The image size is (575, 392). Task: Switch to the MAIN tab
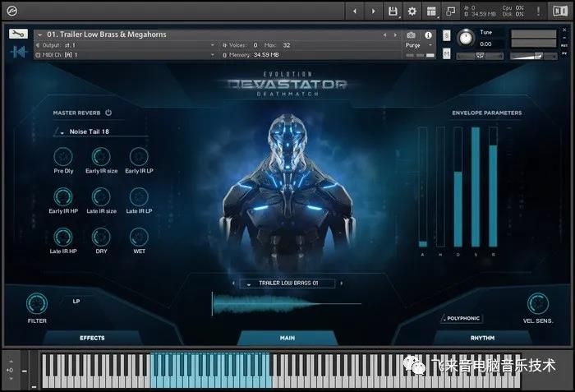pyautogui.click(x=287, y=338)
